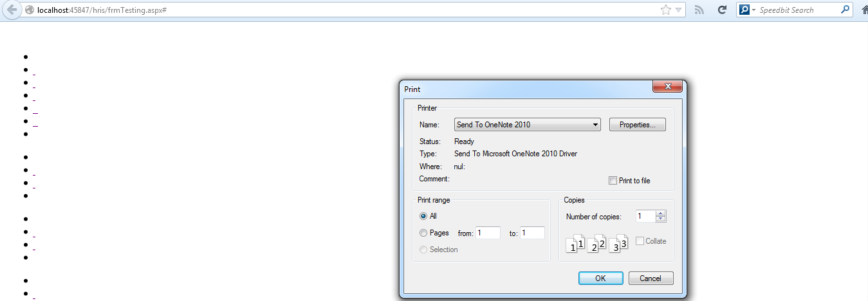This screenshot has height=301, width=868.
Task: Enable Print to file checkbox
Action: point(613,181)
